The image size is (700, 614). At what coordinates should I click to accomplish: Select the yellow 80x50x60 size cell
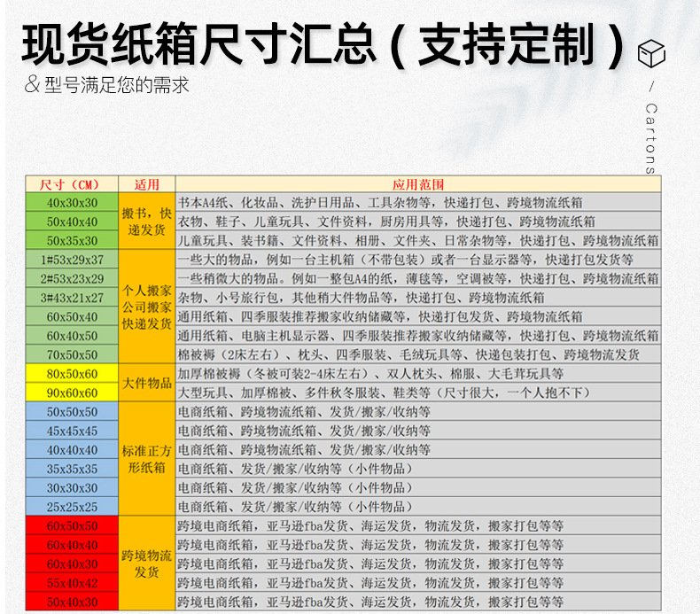[73, 374]
